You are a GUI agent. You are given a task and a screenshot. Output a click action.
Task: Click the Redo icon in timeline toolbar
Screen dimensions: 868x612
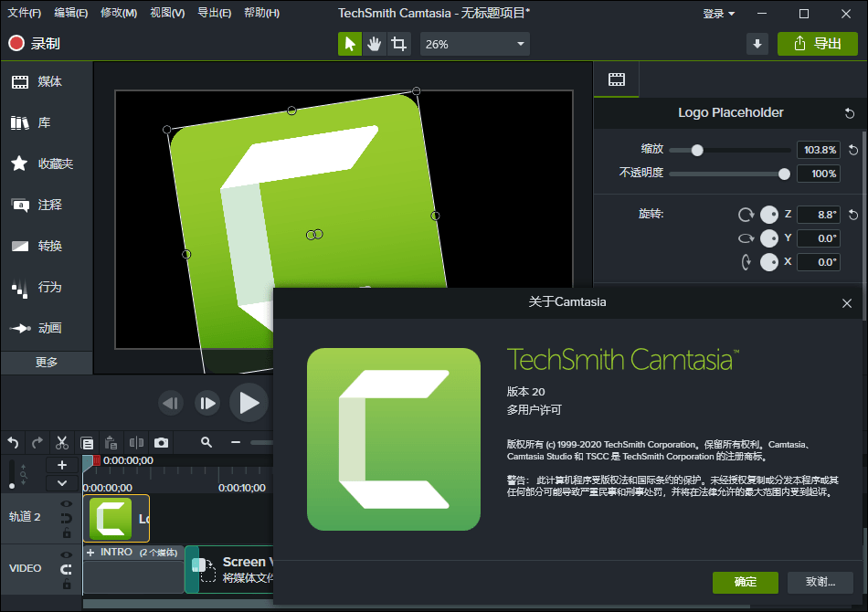37,443
